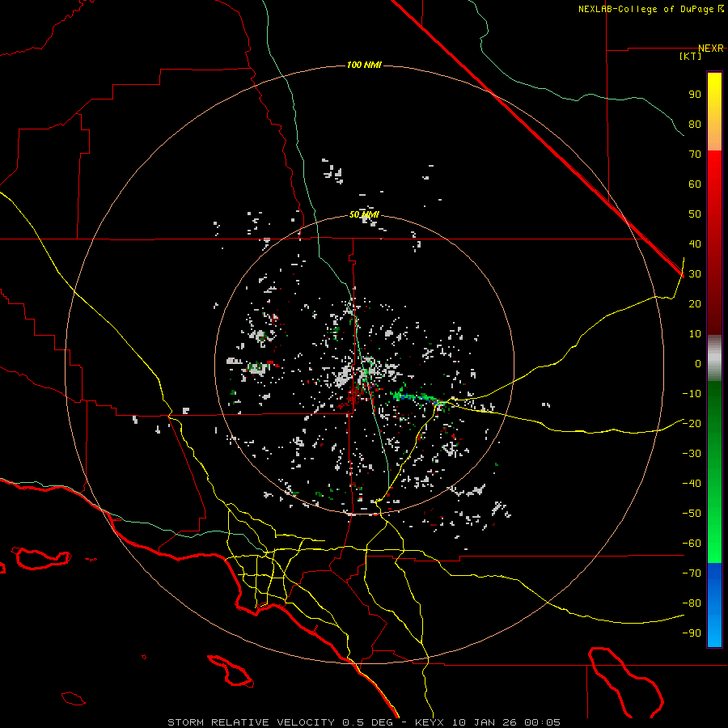728x728 pixels.
Task: Click the 50 value on velocity scale
Action: coord(695,214)
